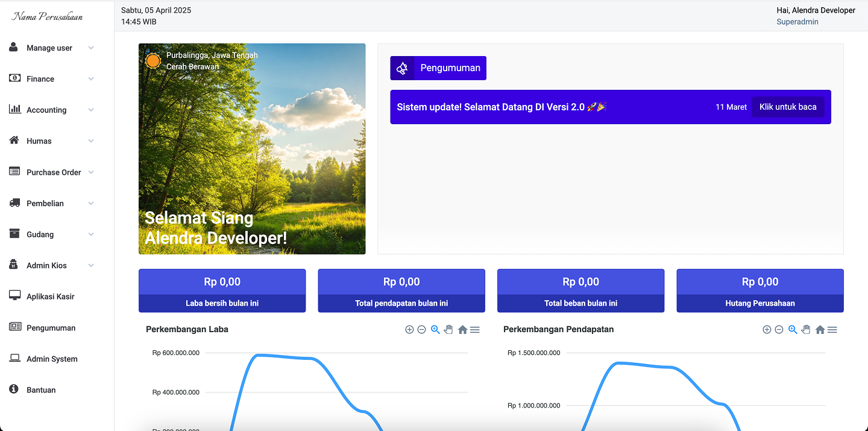Click the '14:45 WIB' time text
The height and width of the screenshot is (431, 868).
coord(139,22)
